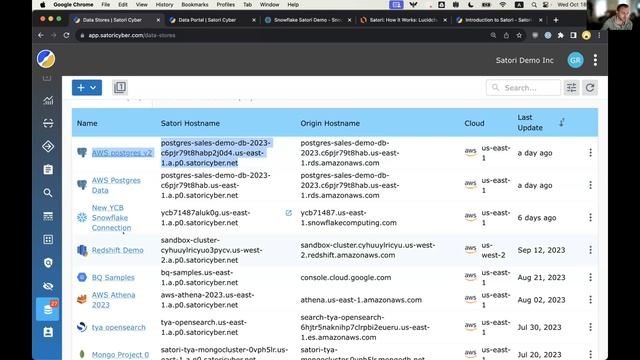Click console.cloud.google.com origin hostname
640x360 pixels.
click(346, 277)
